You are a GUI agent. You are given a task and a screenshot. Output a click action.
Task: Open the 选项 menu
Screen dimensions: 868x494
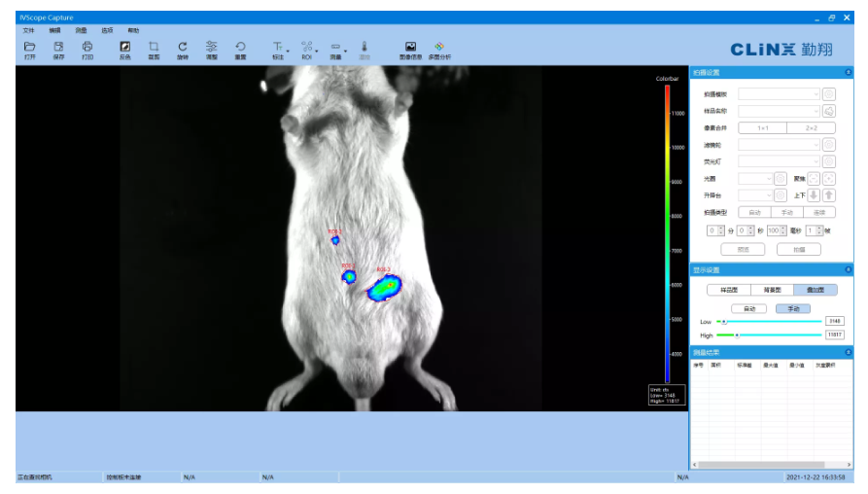point(107,30)
